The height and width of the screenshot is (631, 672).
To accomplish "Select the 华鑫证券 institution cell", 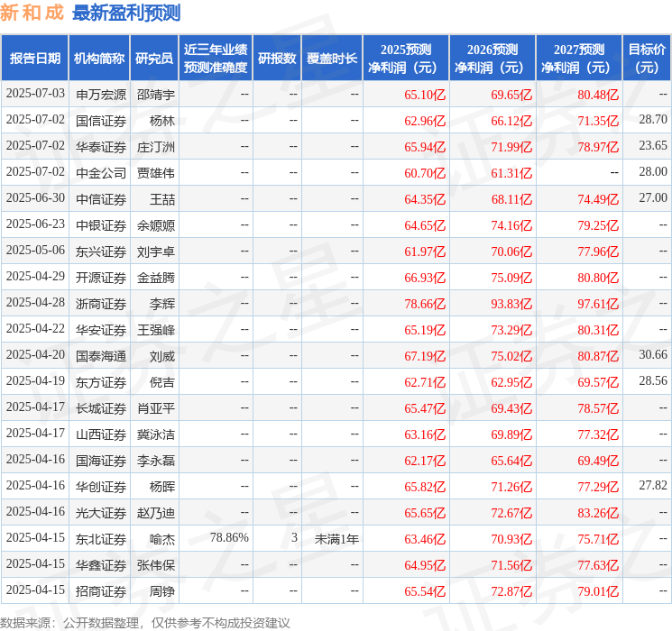I will pos(101,565).
